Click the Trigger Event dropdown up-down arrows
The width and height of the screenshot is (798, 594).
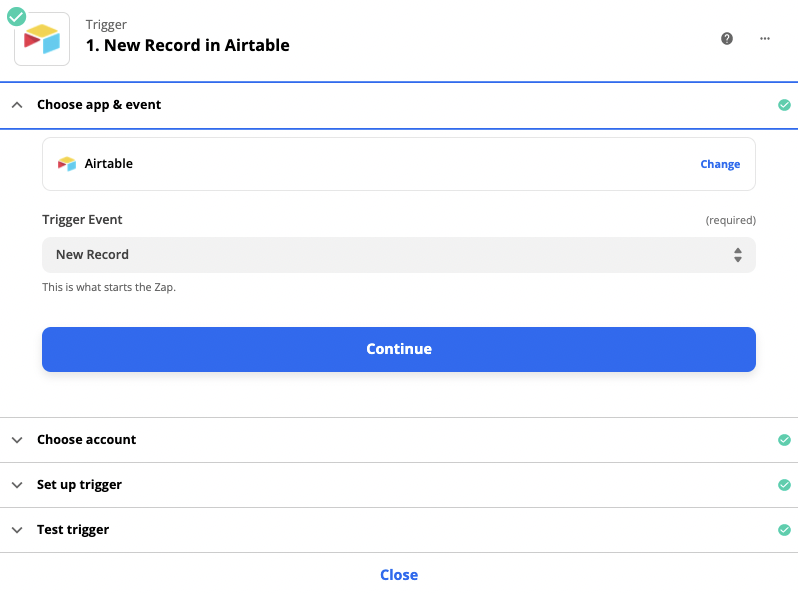(x=737, y=254)
